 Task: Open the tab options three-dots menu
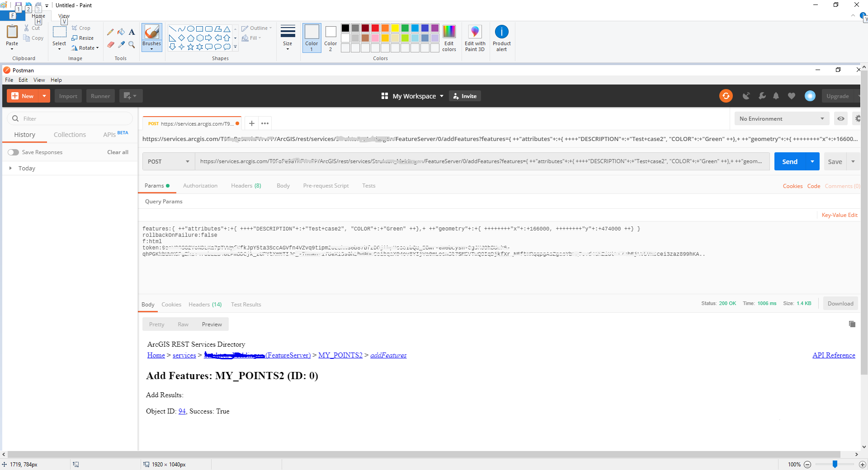tap(265, 123)
